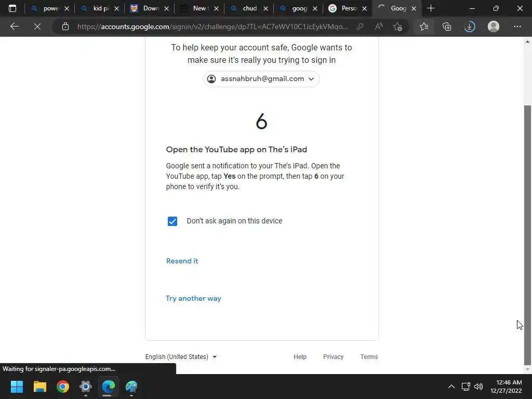Screen dimensions: 532x399
Task: Open the Favorites list icon
Action: (x=424, y=26)
